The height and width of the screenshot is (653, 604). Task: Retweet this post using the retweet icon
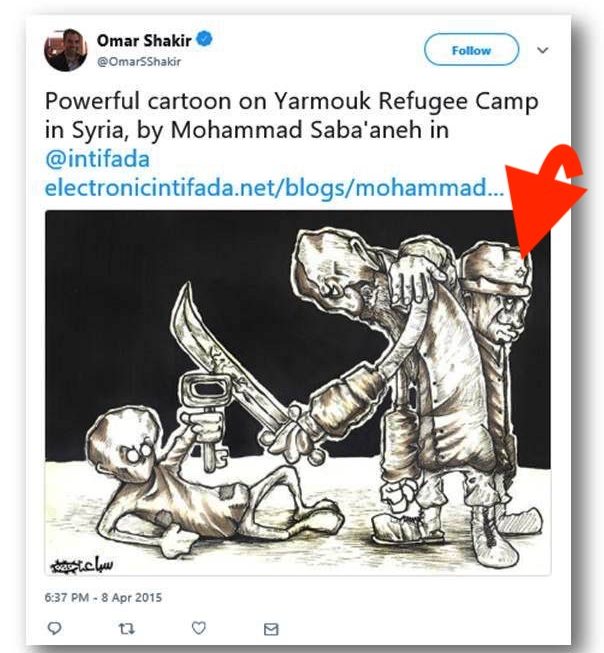pos(126,628)
